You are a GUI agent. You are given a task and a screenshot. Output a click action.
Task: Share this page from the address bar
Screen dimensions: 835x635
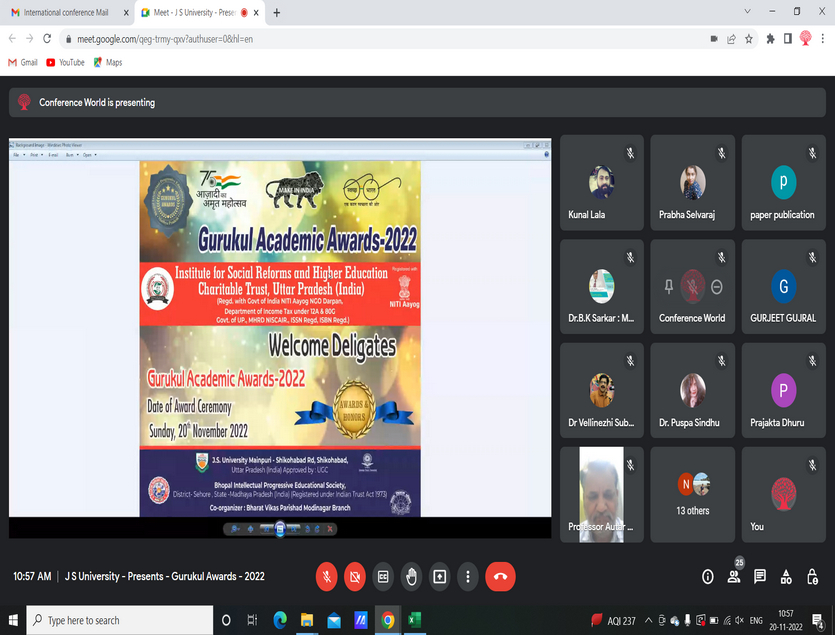731,39
